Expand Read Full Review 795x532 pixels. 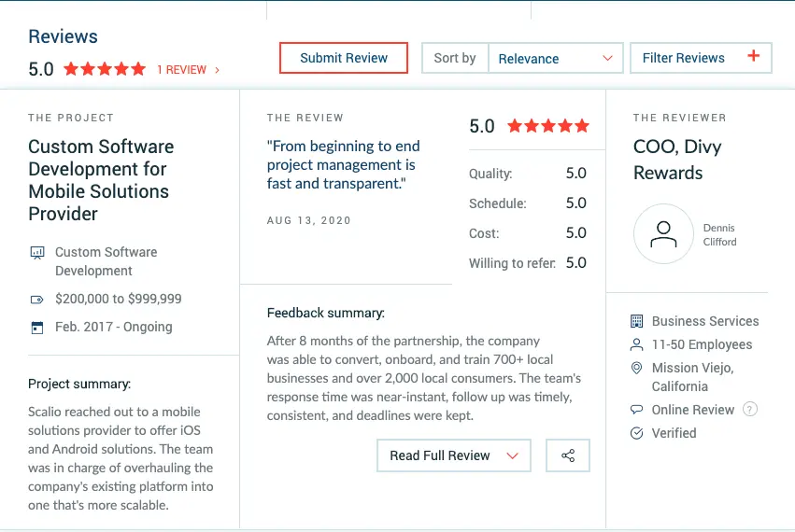coord(453,455)
